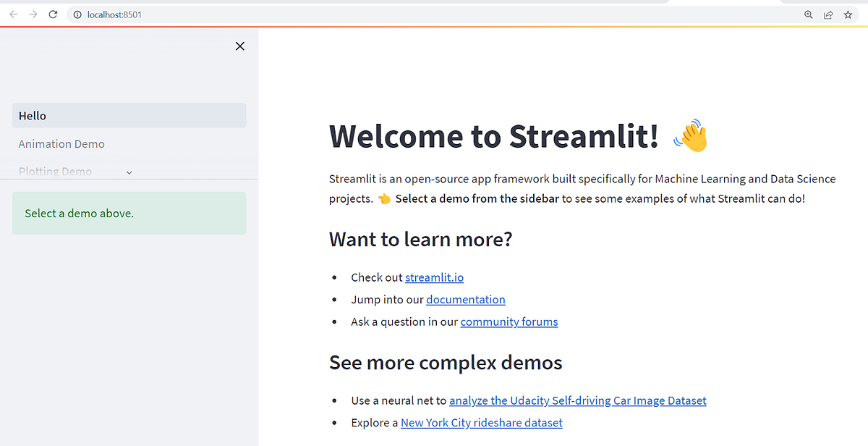Expand the Plotting Demo dropdown chevron

[x=129, y=172]
